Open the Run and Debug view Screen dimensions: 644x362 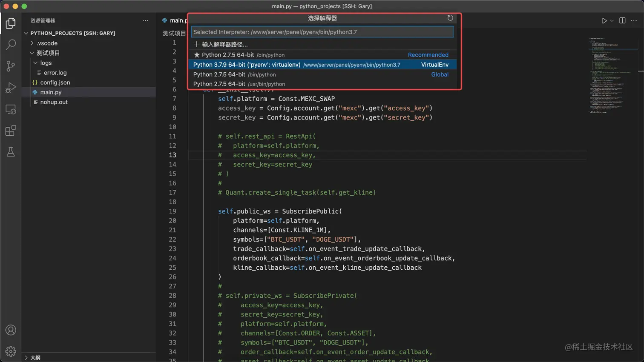11,88
